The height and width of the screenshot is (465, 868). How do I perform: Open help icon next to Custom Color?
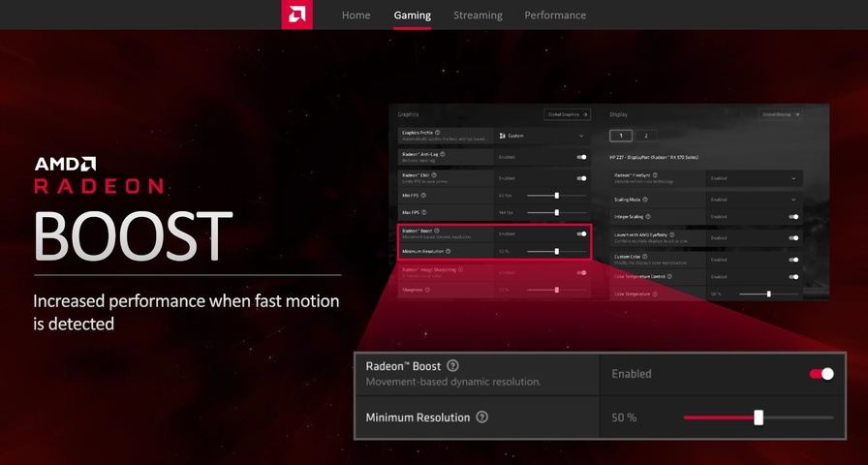click(x=644, y=257)
